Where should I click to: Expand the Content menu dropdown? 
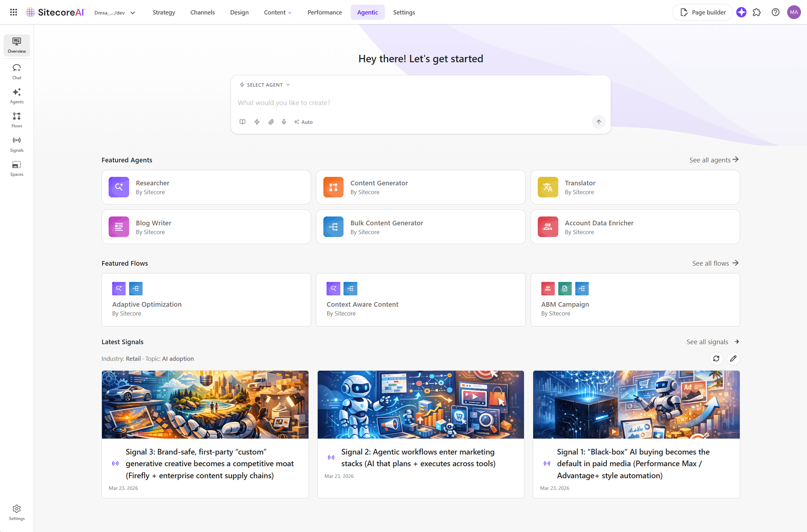click(x=278, y=12)
